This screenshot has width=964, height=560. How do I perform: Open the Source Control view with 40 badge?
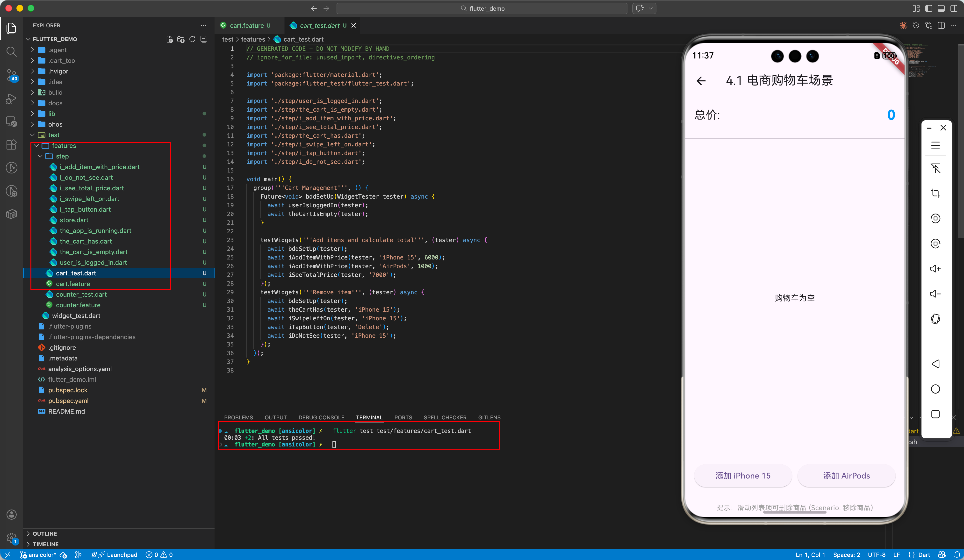pos(12,75)
